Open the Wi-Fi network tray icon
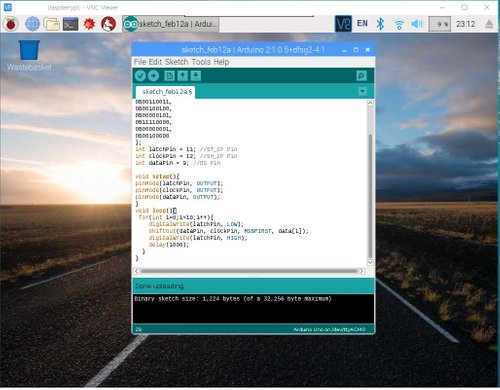 click(399, 24)
